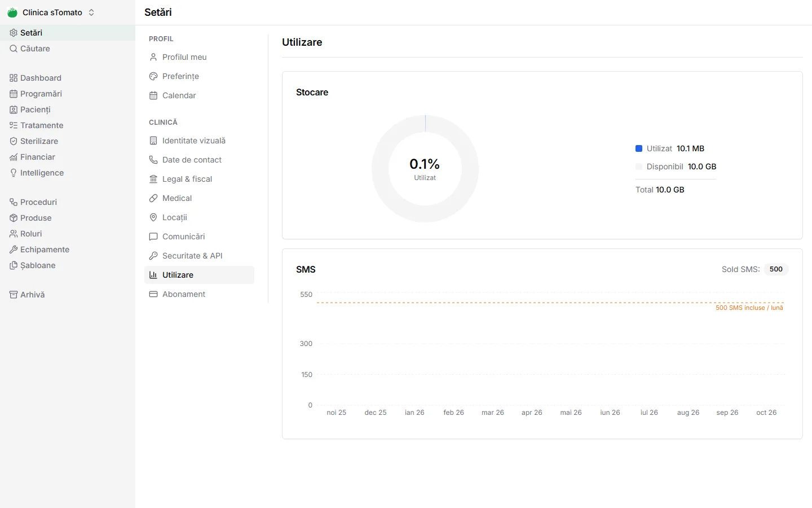The height and width of the screenshot is (508, 812).
Task: Click the Proceduri icon in sidebar
Action: 14,202
